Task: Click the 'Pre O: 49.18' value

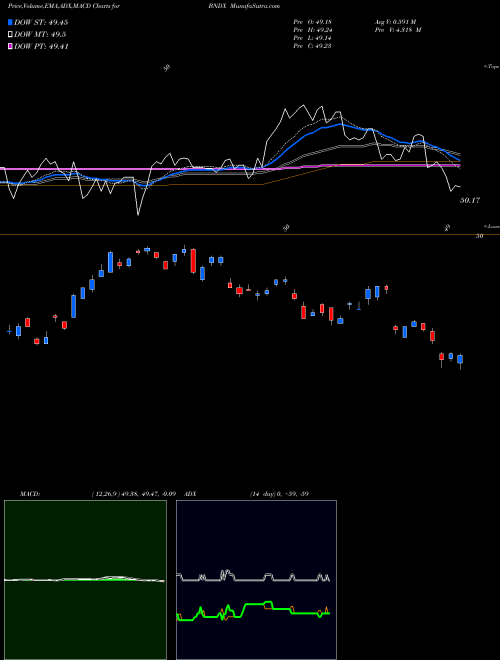Action: [x=313, y=22]
